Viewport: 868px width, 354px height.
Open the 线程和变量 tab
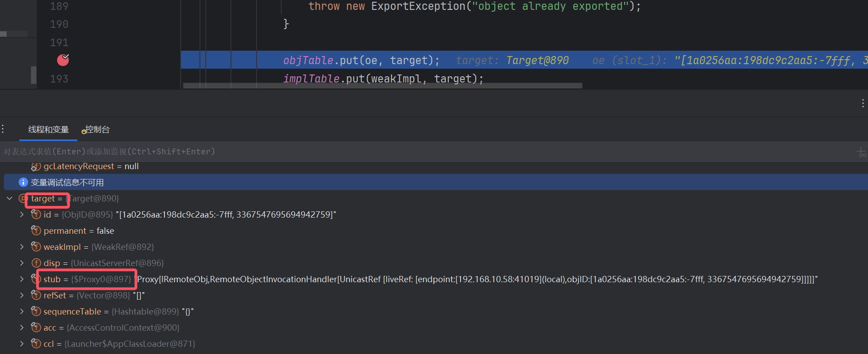pos(49,130)
